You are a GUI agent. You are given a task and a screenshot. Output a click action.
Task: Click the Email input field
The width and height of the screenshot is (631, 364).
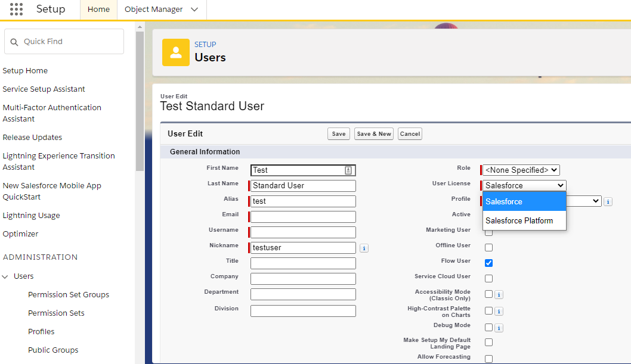point(303,217)
